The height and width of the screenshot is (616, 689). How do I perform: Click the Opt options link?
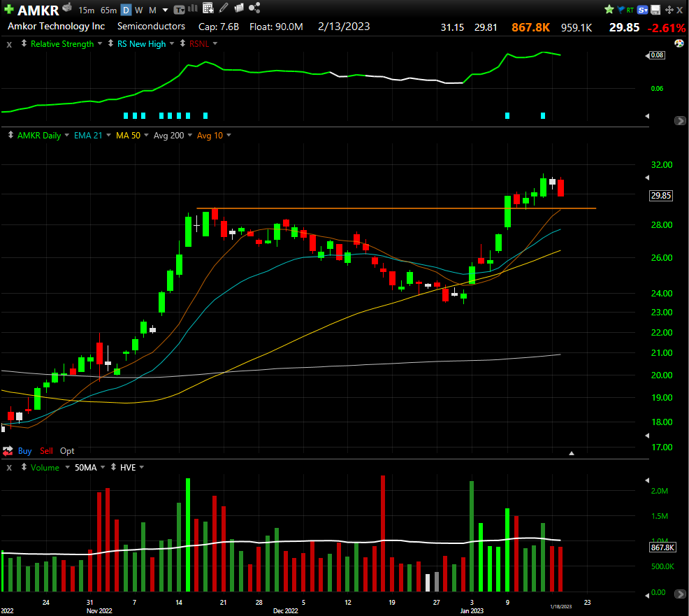point(67,451)
